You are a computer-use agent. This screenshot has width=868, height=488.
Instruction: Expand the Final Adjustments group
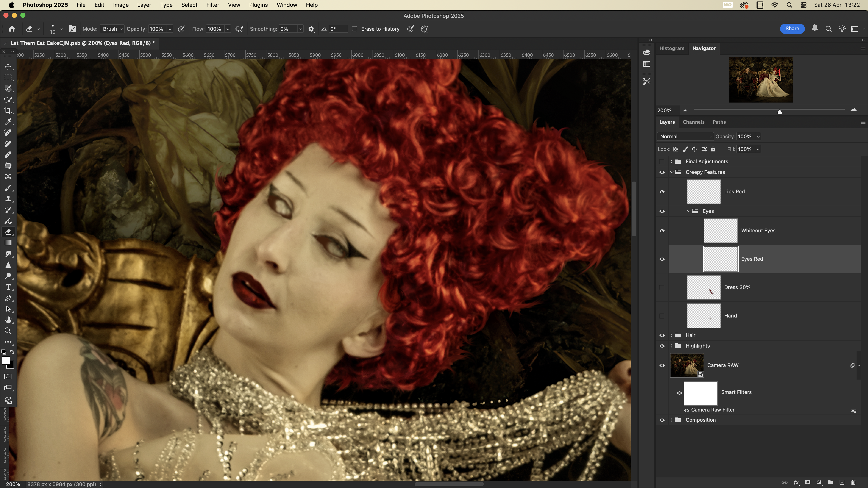[x=671, y=162]
